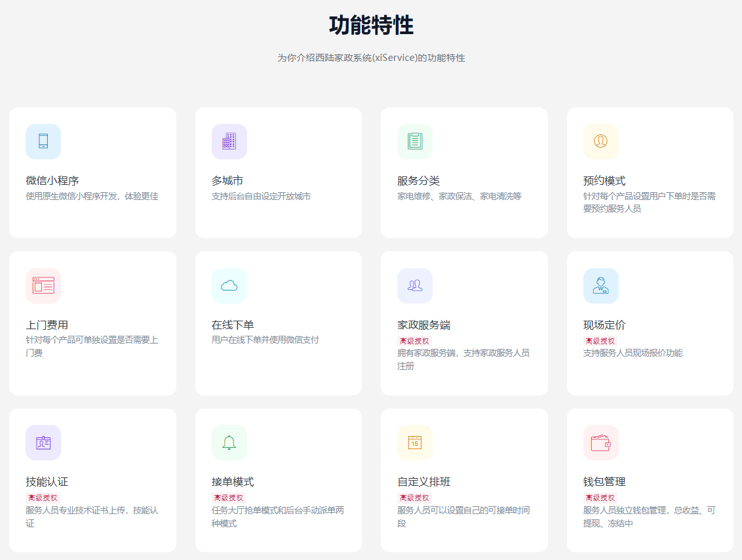Select the 上门费用 browser window icon

click(43, 285)
